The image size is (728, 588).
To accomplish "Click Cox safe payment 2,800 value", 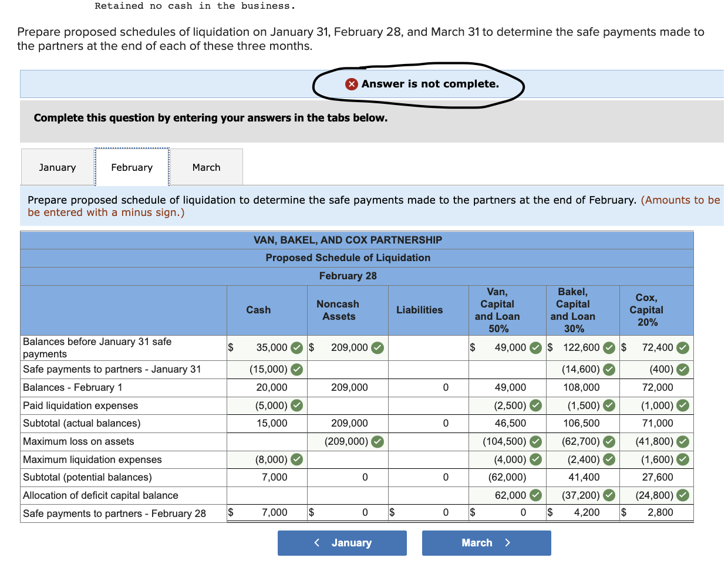I will 660,512.
